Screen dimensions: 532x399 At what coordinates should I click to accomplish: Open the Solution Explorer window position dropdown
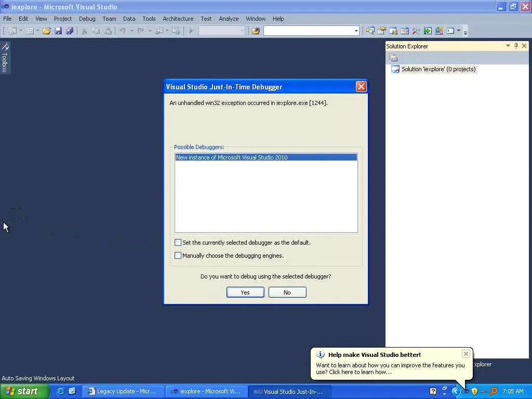[x=508, y=46]
